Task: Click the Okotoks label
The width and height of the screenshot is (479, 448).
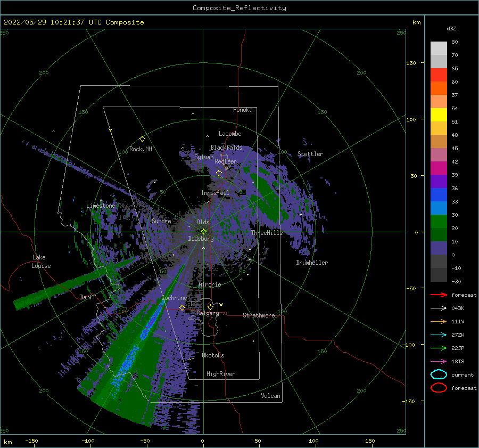Action: click(213, 355)
